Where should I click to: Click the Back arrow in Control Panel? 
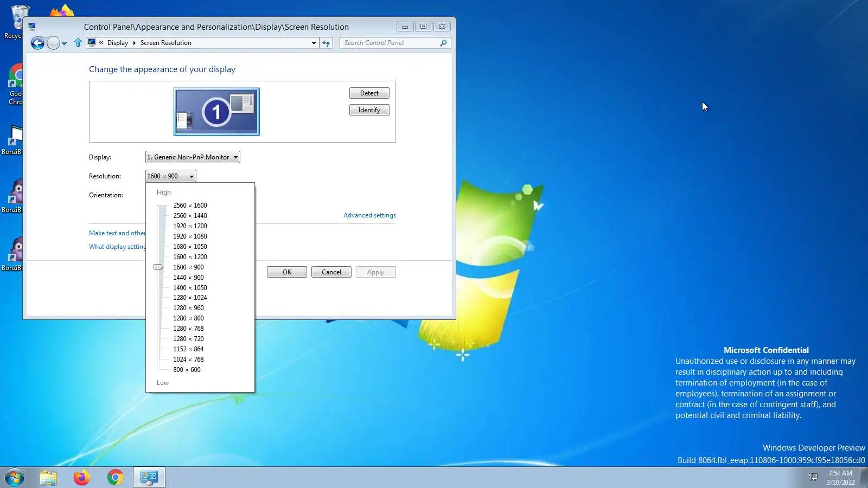(x=37, y=43)
